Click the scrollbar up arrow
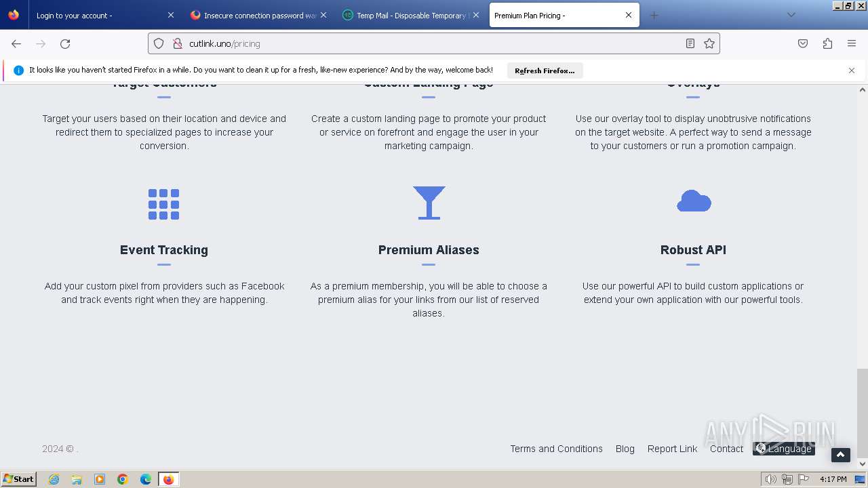 coord(863,89)
